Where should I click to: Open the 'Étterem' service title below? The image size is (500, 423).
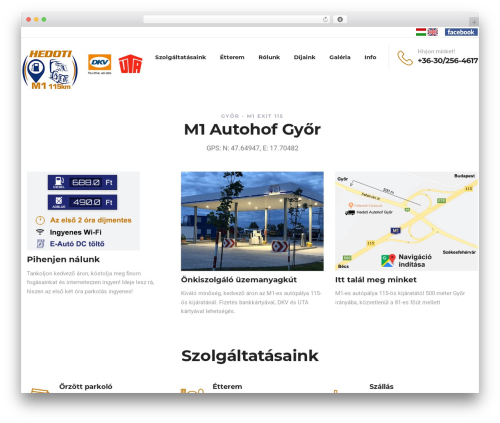tap(227, 387)
